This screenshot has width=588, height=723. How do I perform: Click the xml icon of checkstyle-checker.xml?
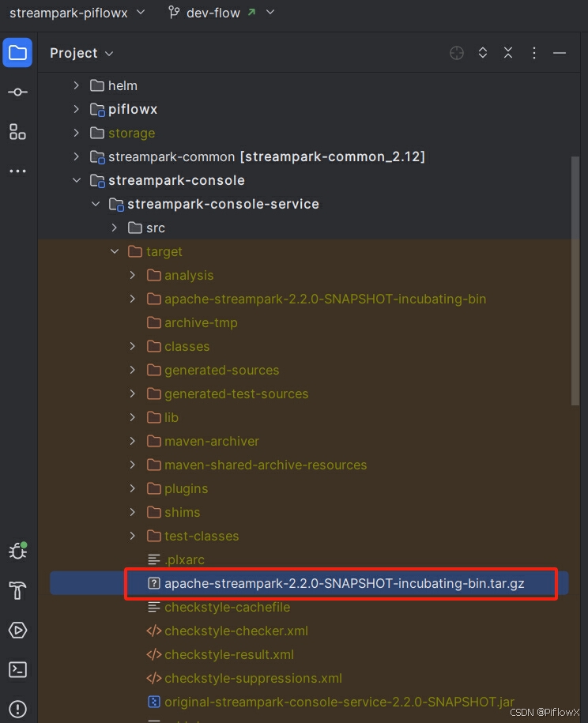pyautogui.click(x=154, y=631)
